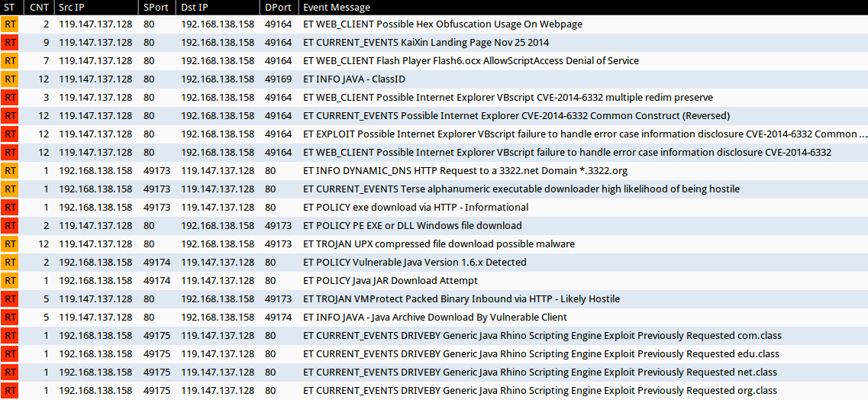Select the Vulnerable Java Version 1.6.x alert
Image resolution: width=868 pixels, height=400 pixels.
click(415, 263)
